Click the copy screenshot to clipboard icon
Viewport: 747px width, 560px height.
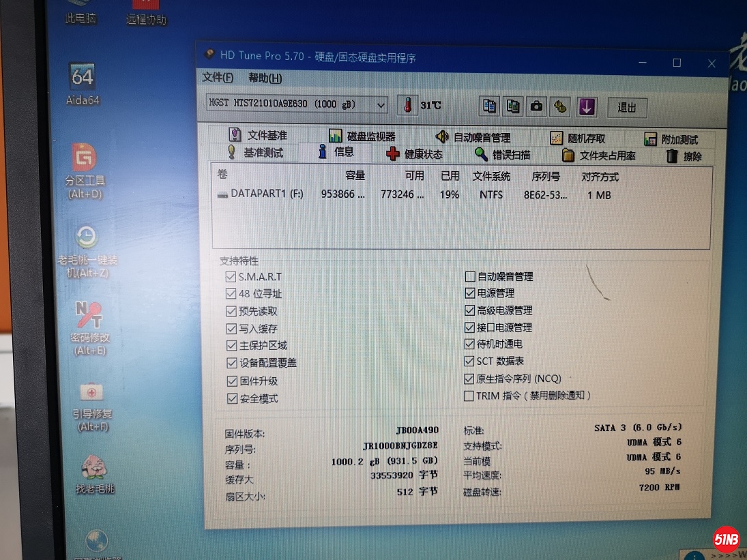click(x=513, y=106)
